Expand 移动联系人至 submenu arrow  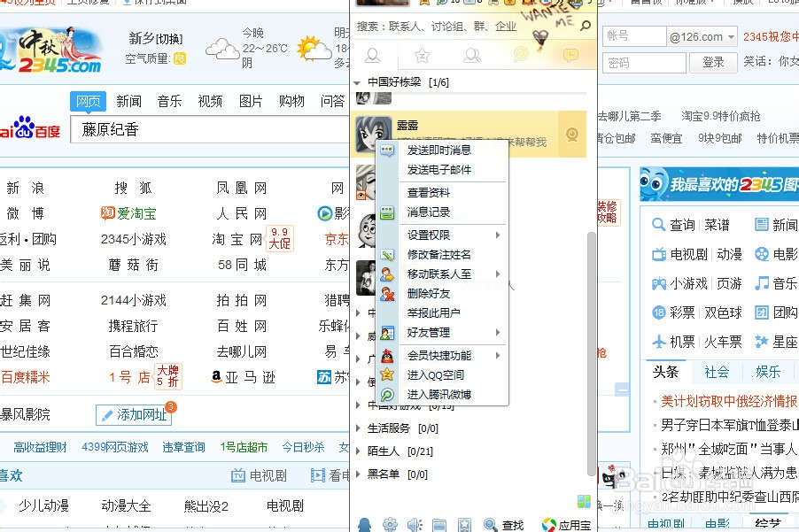pos(497,274)
